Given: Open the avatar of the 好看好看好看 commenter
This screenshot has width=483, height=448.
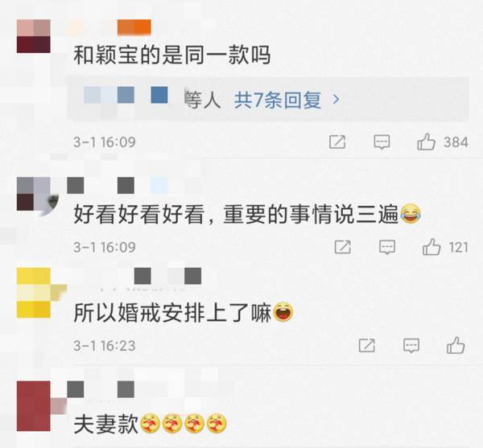Looking at the screenshot, I should [x=34, y=194].
